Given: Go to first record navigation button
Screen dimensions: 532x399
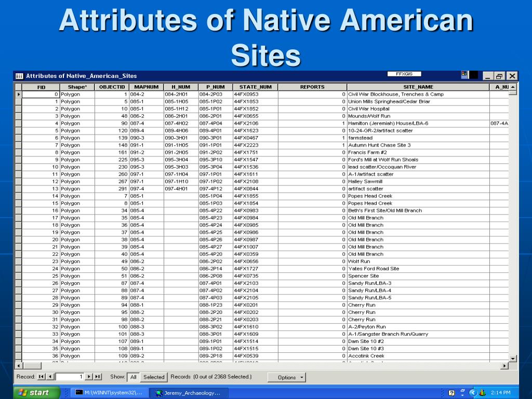Looking at the screenshot, I should click(41, 377).
